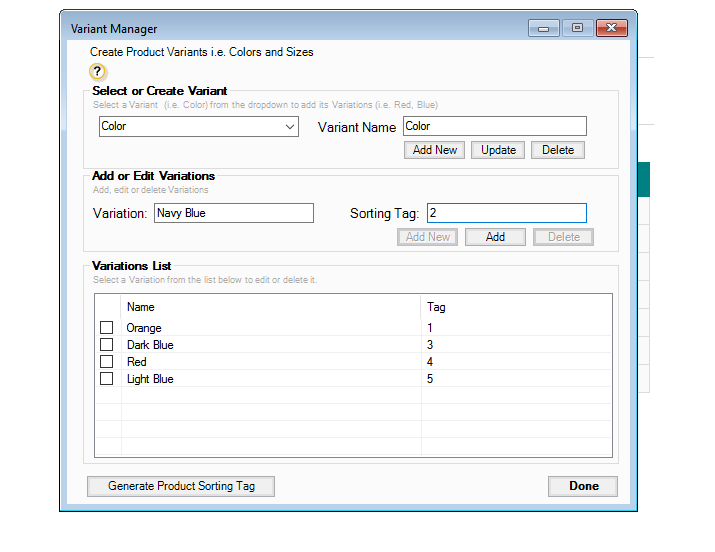Select the Dark Blue row name
Viewport: 715px width, 552px height.
(x=150, y=345)
